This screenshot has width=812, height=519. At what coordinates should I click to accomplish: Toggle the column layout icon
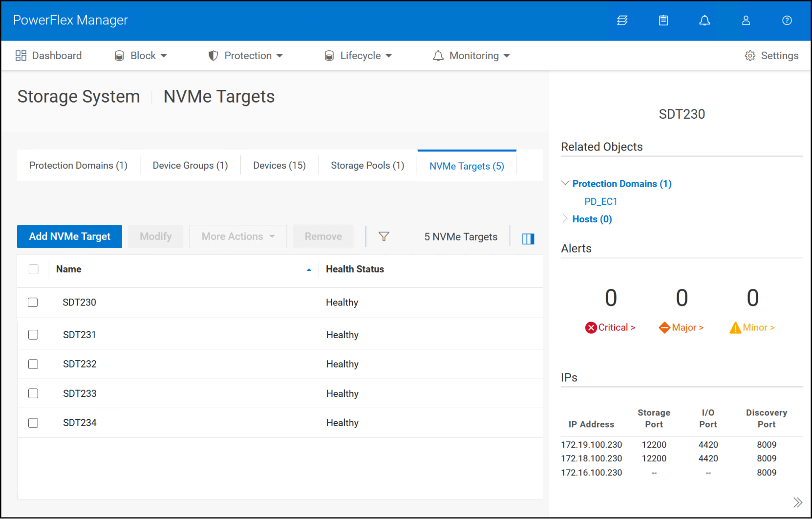(528, 238)
